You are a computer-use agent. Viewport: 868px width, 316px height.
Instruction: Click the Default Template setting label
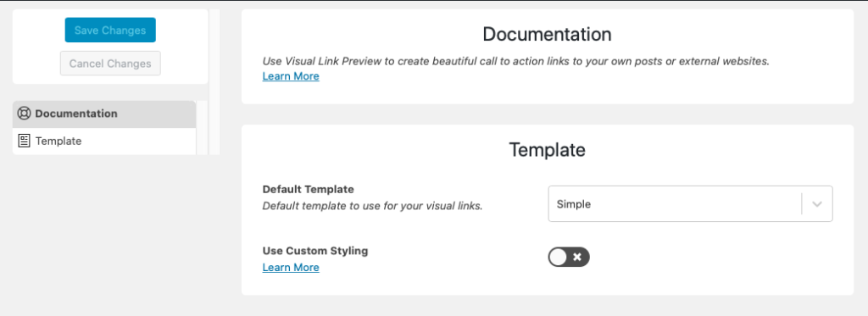click(x=308, y=189)
